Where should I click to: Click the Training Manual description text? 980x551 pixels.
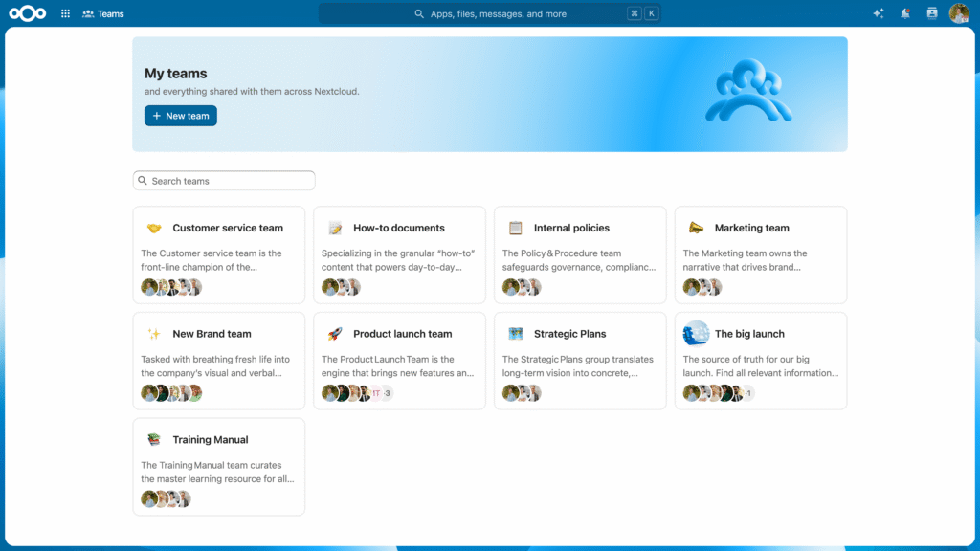tap(217, 472)
